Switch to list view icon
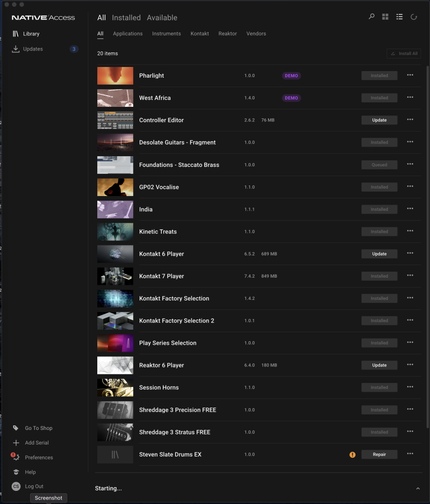Image resolution: width=430 pixels, height=504 pixels. pos(399,17)
